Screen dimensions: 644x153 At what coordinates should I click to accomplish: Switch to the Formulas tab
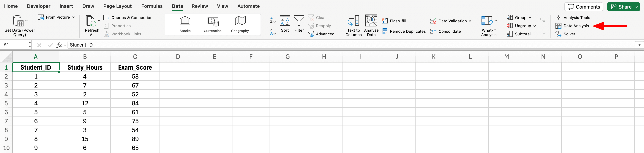(152, 6)
